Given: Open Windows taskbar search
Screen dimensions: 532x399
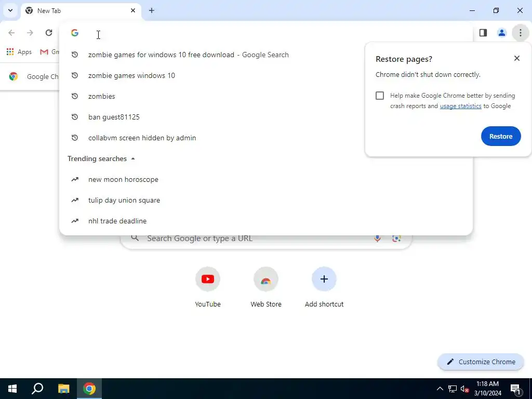Looking at the screenshot, I should click(37, 389).
